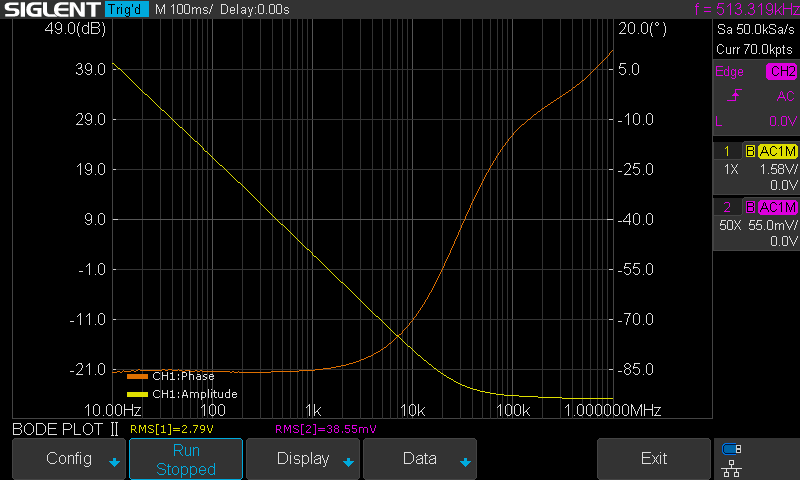Toggle the Run/Stopped operation button
Screen dimensions: 800x480
[186, 459]
